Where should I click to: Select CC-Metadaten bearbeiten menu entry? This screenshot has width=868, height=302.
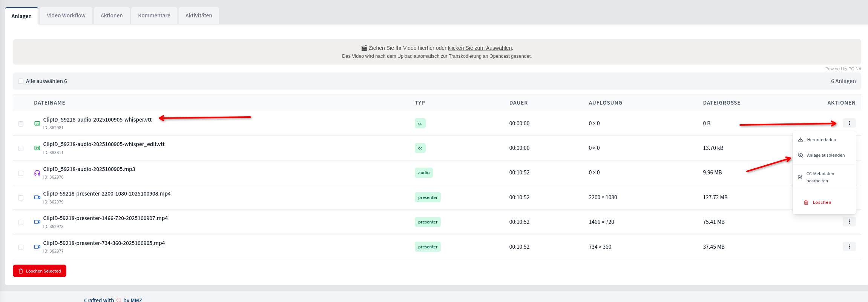click(820, 177)
